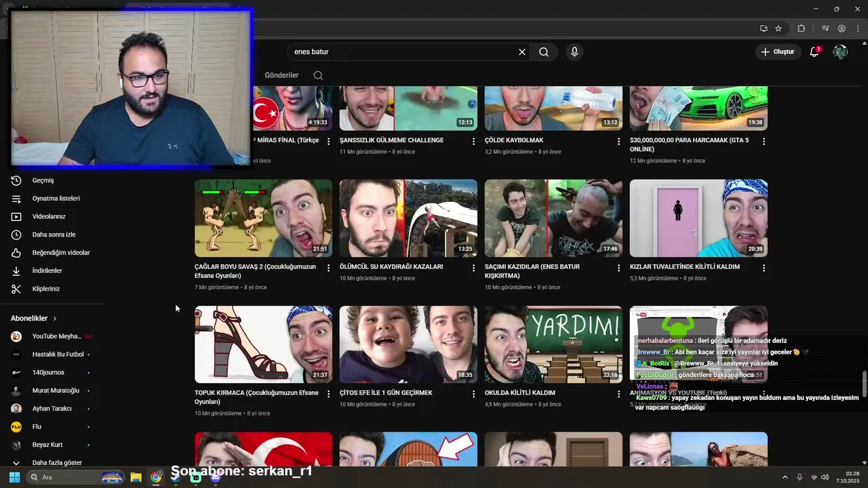Open options for $30,000,000,00 PARA HARCAMAK video
Viewport: 868px width, 488px height.
pos(764,142)
